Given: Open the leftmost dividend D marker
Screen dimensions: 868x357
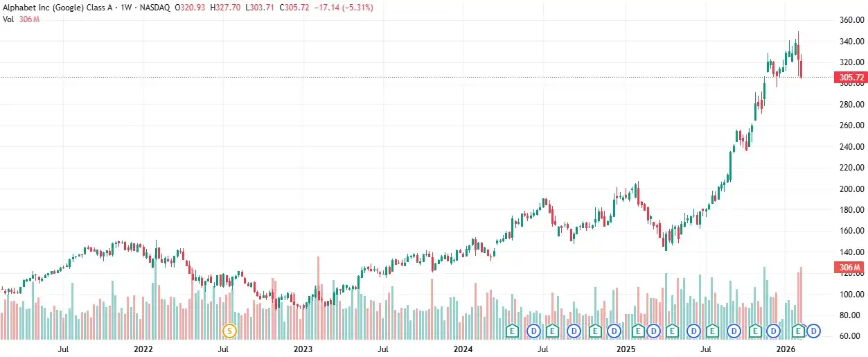Looking at the screenshot, I should tap(534, 331).
